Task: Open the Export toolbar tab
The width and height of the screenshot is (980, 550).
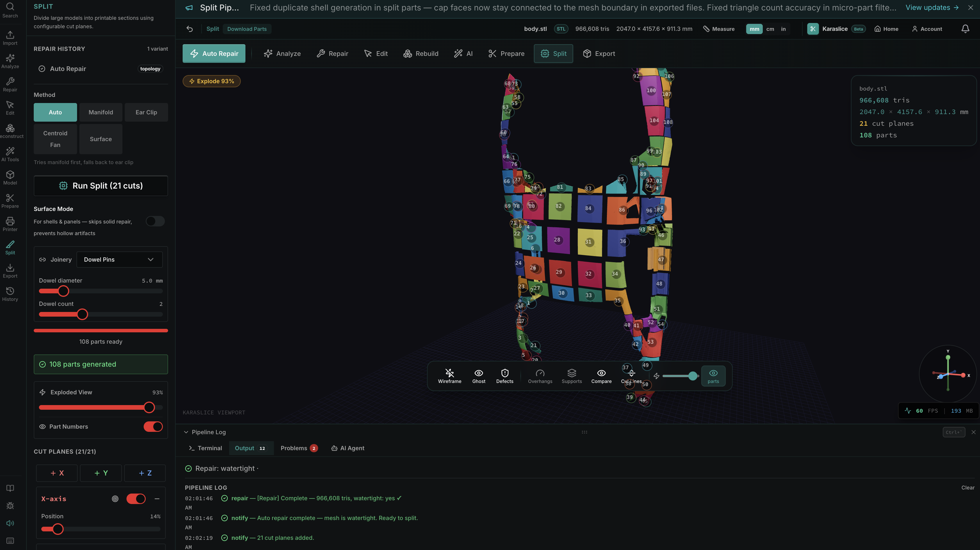Action: (599, 54)
